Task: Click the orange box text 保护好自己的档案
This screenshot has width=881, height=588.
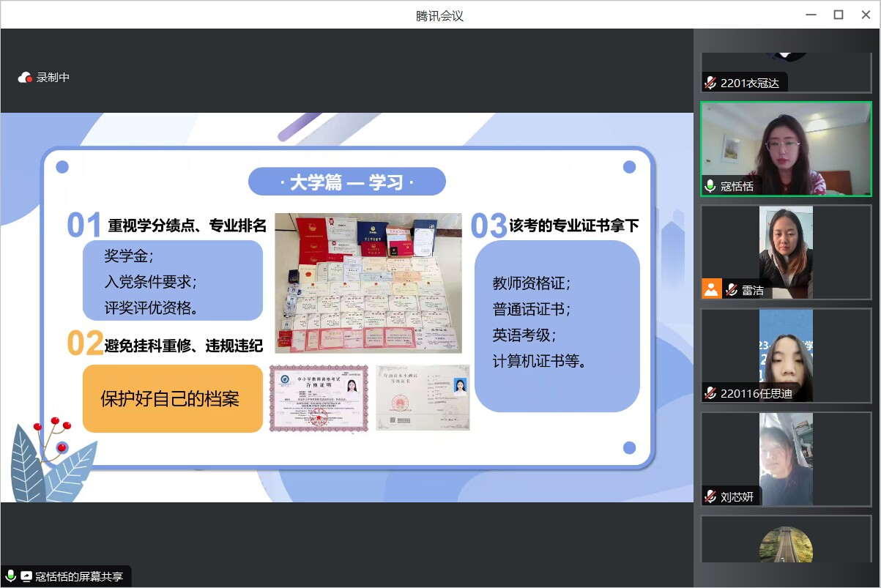Action: pyautogui.click(x=170, y=399)
